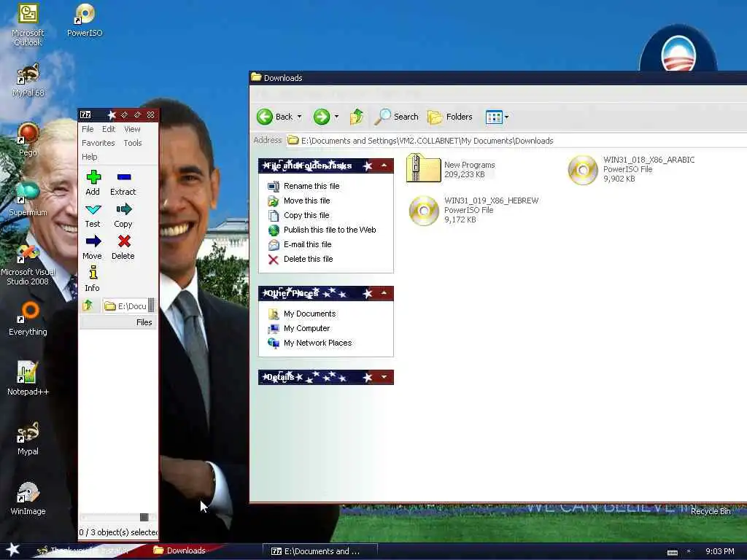Image resolution: width=747 pixels, height=560 pixels.
Task: Select the WIN31_018_X86_ARABIC file
Action: click(x=631, y=169)
